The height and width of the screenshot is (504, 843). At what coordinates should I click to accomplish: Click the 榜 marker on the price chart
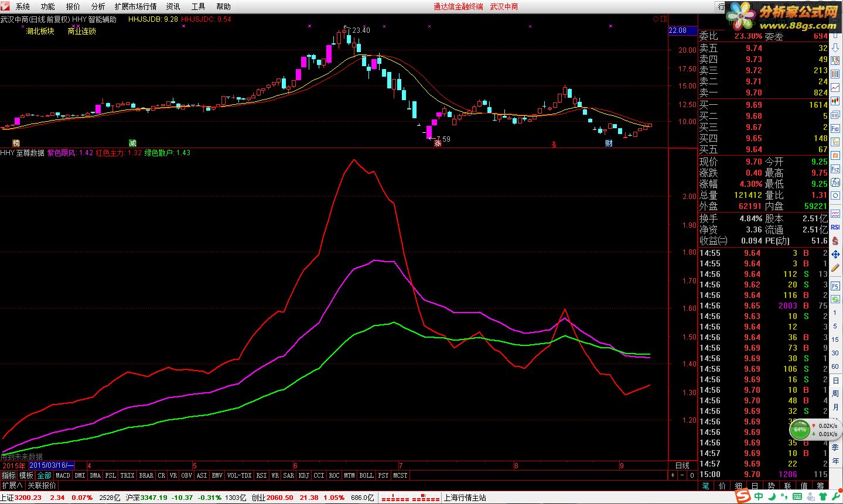pos(16,143)
